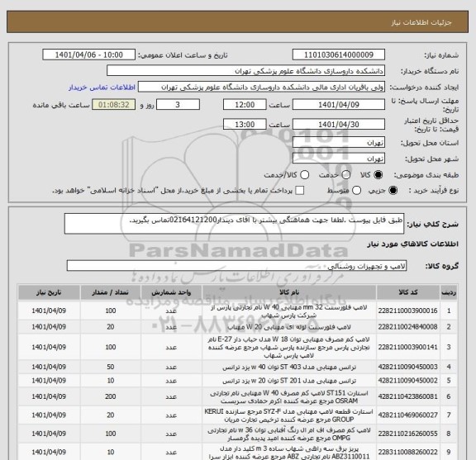Click item name استارت ST151 row 6
The height and width of the screenshot is (460, 476).
[x=289, y=397]
